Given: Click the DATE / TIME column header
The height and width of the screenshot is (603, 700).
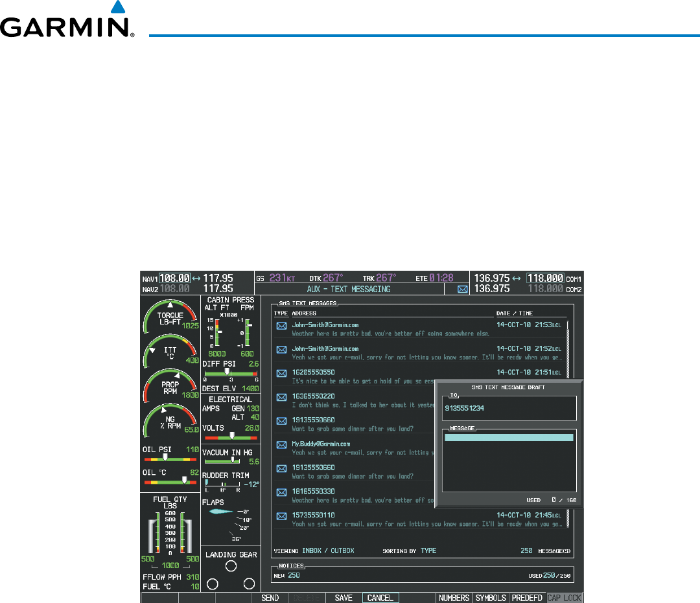Looking at the screenshot, I should pos(514,313).
